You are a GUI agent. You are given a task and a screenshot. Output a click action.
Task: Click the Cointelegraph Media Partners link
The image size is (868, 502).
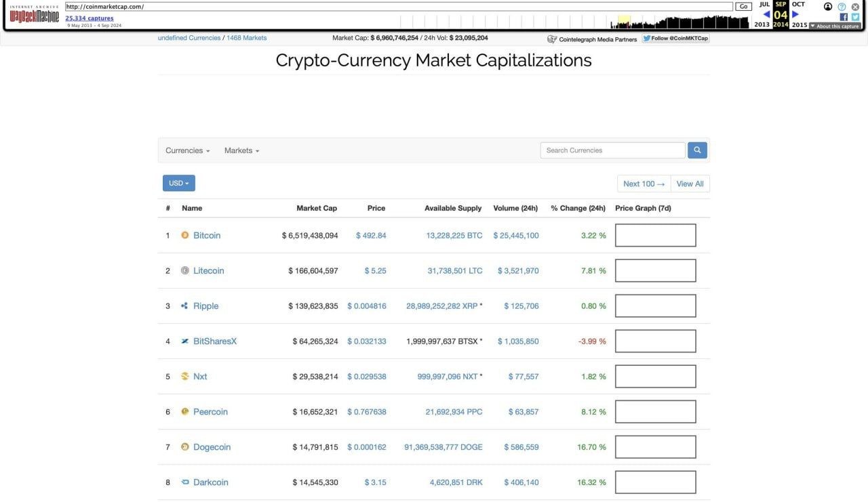[x=592, y=39]
